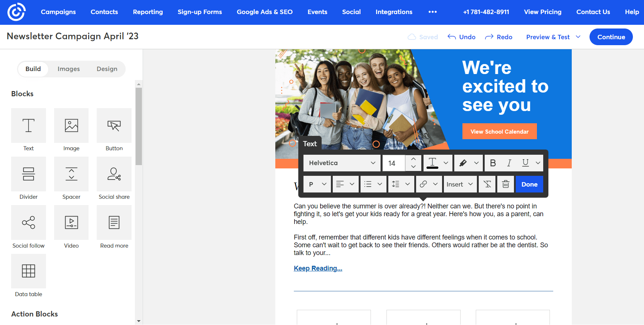
Task: Click the Continue button
Action: [611, 37]
